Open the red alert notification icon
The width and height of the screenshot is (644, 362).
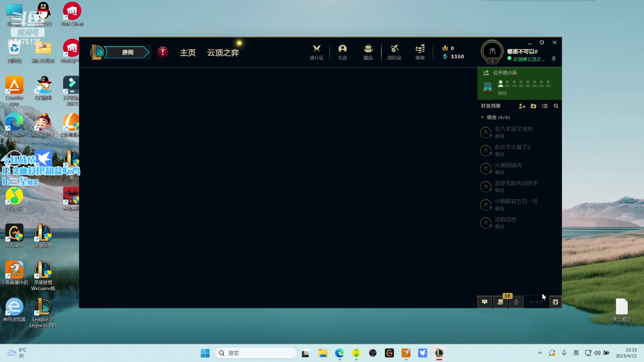coord(163,52)
